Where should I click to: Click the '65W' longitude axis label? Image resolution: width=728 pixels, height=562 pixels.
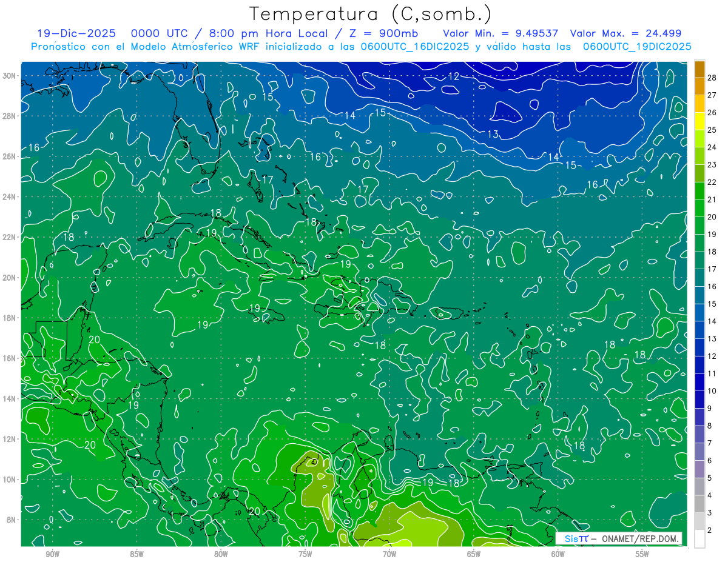(x=474, y=554)
